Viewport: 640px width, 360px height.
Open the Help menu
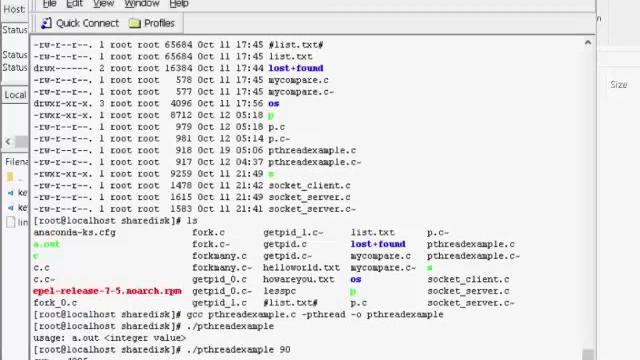coord(179,4)
